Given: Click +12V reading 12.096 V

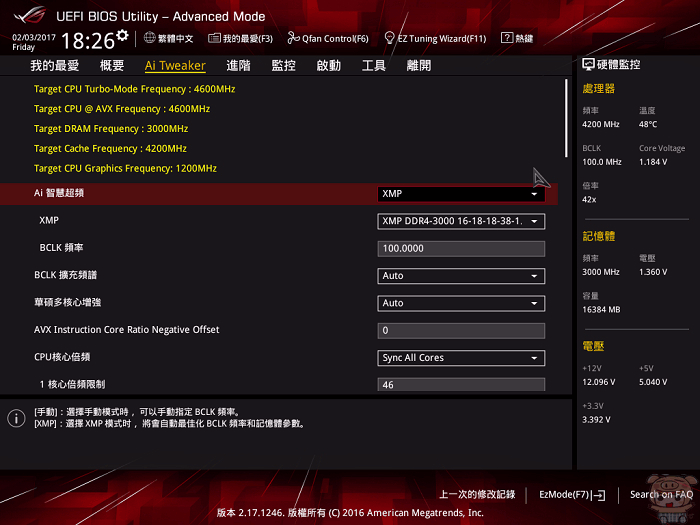Looking at the screenshot, I should (599, 382).
